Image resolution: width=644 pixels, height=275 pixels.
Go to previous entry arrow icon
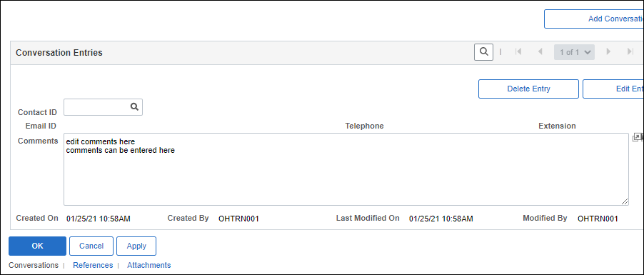pos(540,52)
